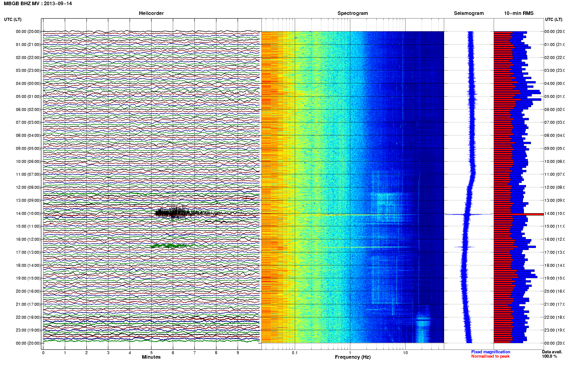Click the 'UTC (LT)' label beside the RMS panel
The height and width of the screenshot is (368, 588).
(x=553, y=19)
